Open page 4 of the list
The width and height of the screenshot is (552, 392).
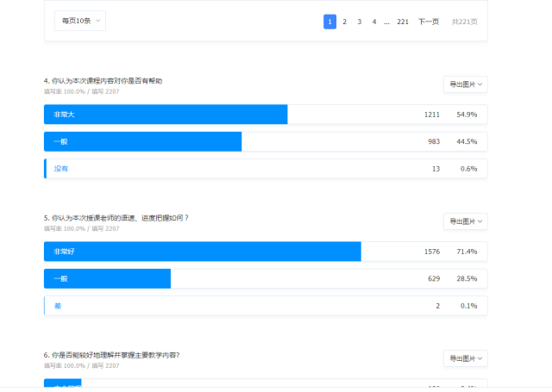(374, 22)
